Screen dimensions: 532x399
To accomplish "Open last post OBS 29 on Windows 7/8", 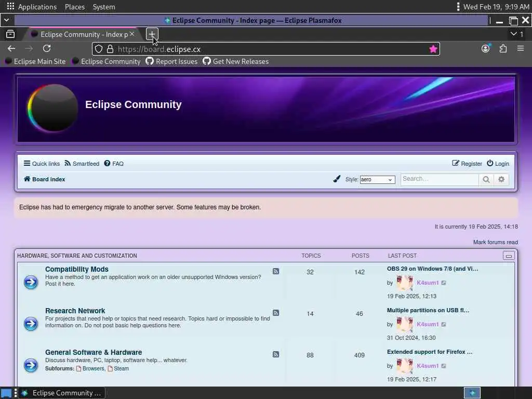I will [x=432, y=269].
